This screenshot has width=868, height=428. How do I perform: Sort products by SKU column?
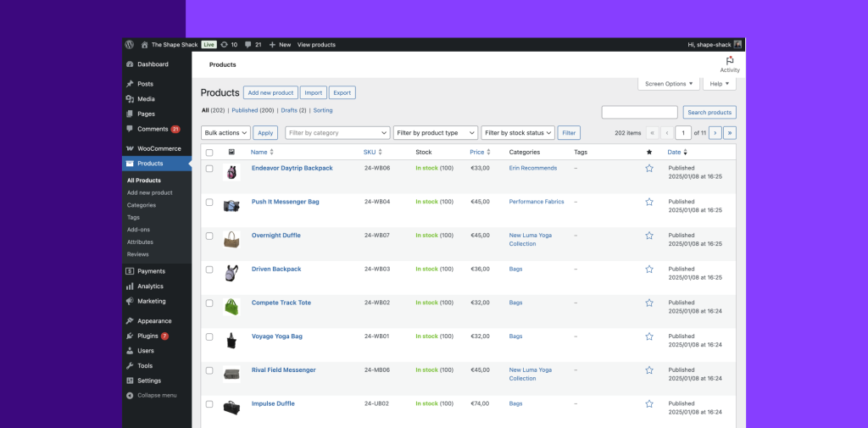pos(373,153)
